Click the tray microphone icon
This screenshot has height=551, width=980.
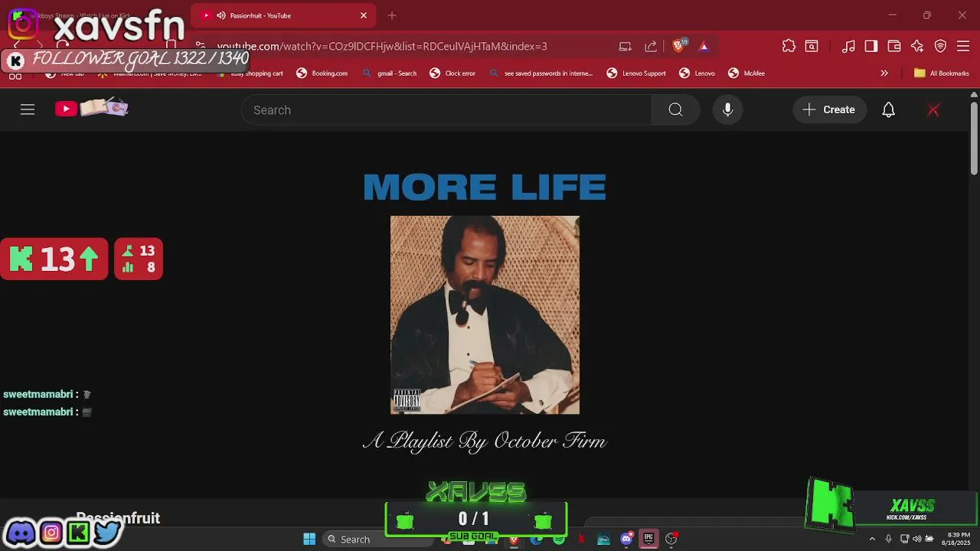pos(888,539)
